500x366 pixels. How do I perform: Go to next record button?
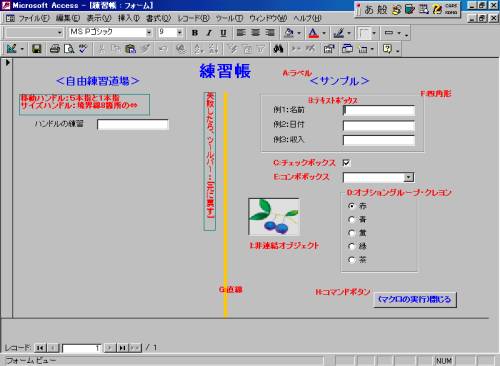(x=110, y=348)
